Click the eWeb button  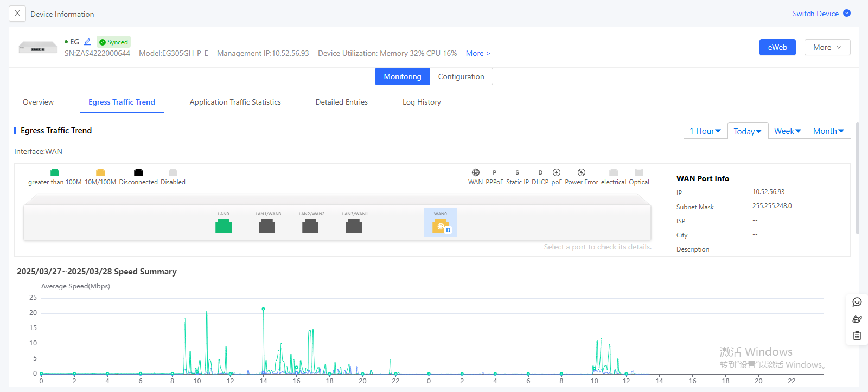pyautogui.click(x=777, y=47)
